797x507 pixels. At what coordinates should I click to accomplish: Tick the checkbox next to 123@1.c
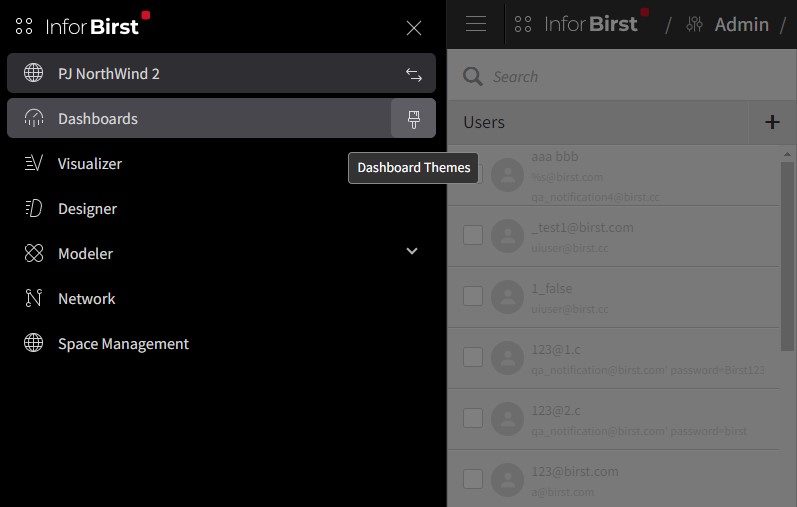point(473,357)
